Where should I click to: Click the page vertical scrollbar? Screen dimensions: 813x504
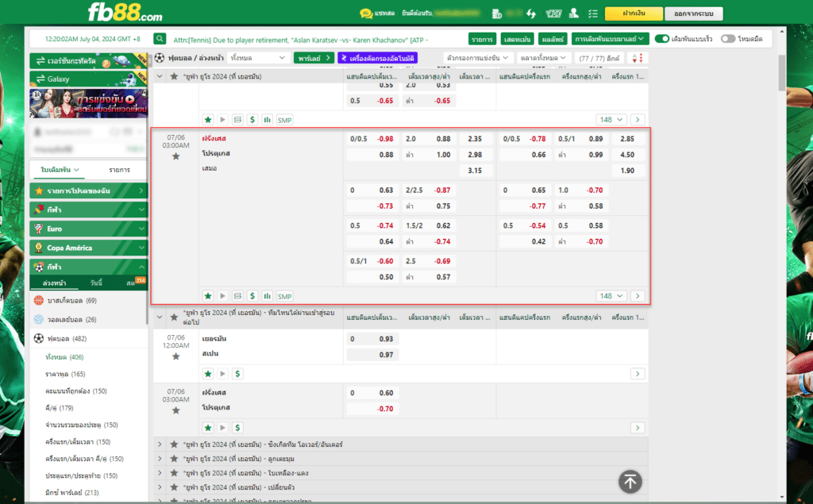pos(782,72)
